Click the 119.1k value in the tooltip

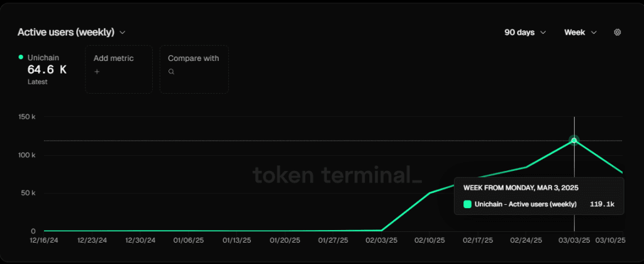[602, 204]
